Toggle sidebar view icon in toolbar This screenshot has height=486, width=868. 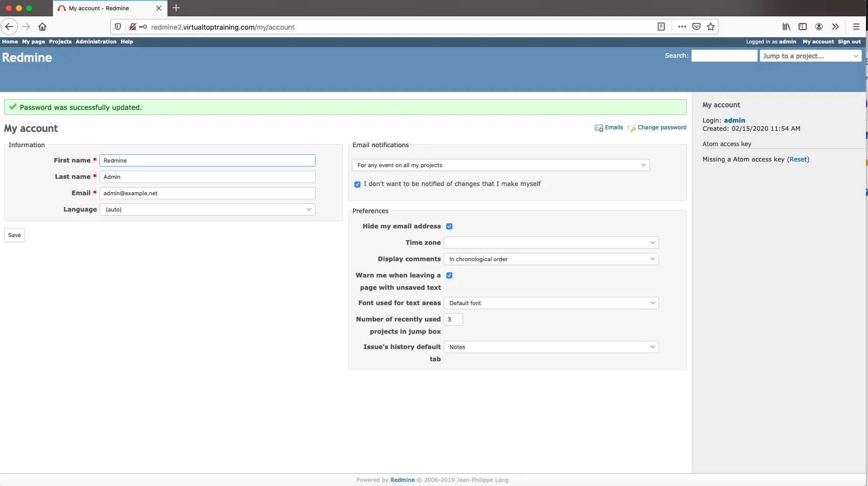pos(803,27)
